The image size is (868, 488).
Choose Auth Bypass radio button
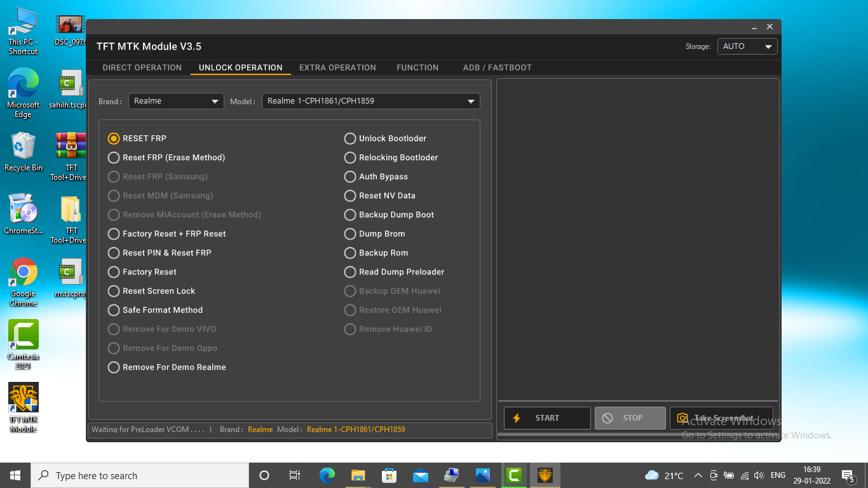pos(376,177)
